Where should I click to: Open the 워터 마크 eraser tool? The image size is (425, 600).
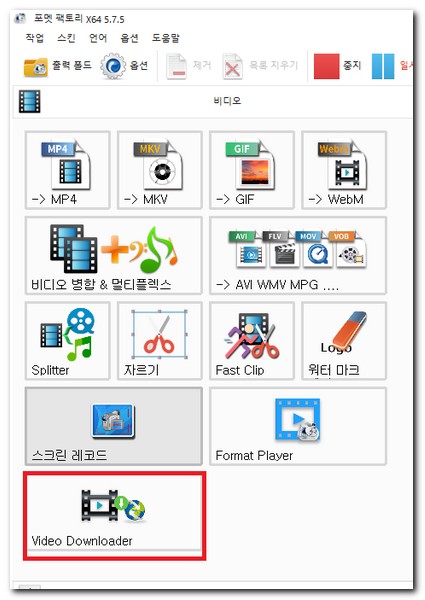[x=344, y=341]
